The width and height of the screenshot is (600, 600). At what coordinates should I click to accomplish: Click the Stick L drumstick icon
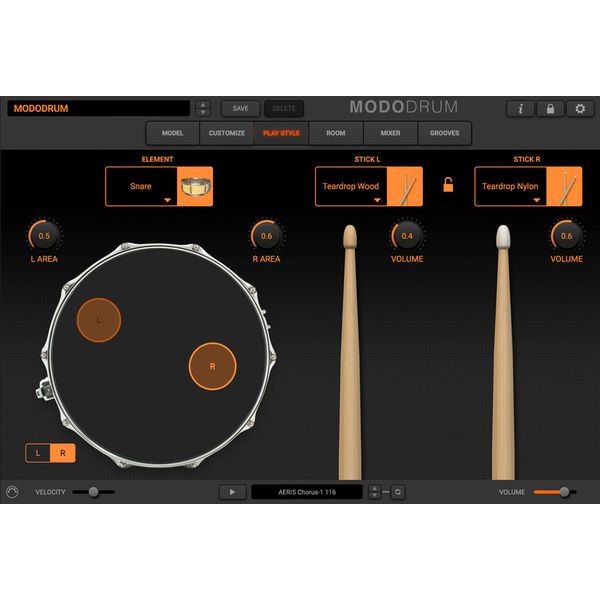coord(406,186)
